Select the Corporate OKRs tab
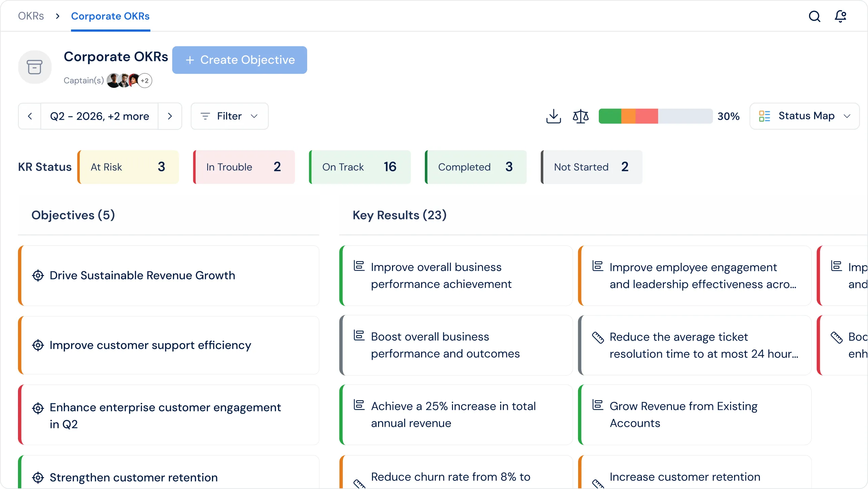Screen dimensions: 868x489 [110, 16]
